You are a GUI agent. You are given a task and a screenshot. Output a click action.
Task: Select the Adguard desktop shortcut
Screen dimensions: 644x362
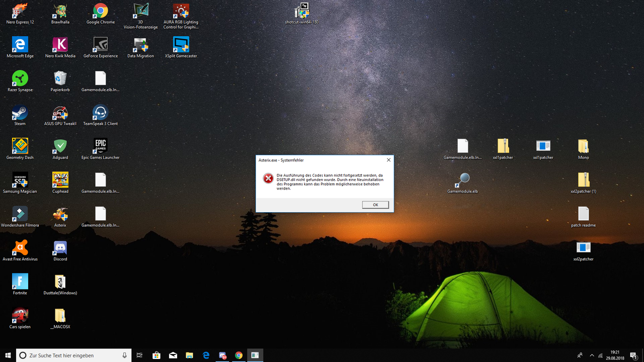point(60,148)
